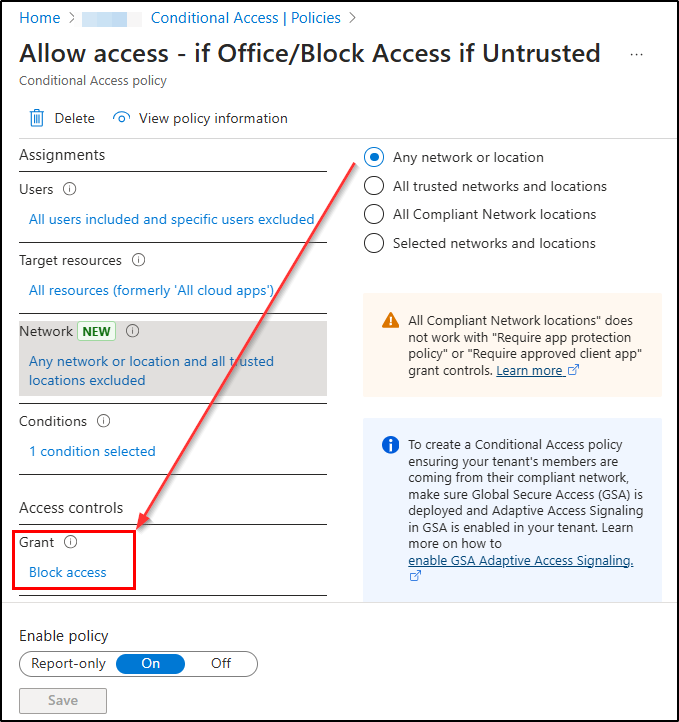Screen dimensions: 679x722
Task: Click the info icon beside Conditions
Action: coord(103,421)
